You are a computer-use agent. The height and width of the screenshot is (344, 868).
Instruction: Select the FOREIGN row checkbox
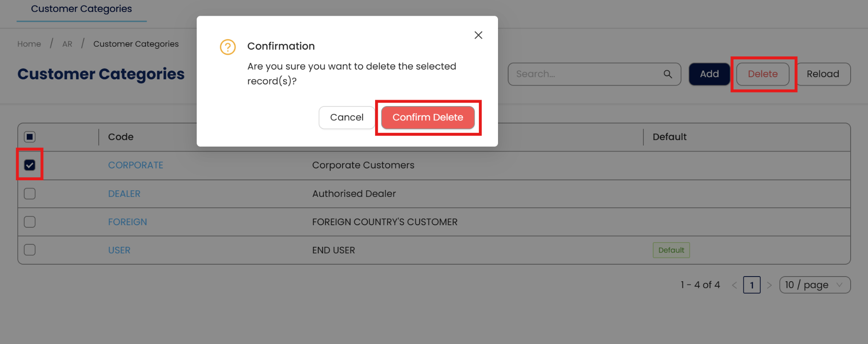coord(30,222)
